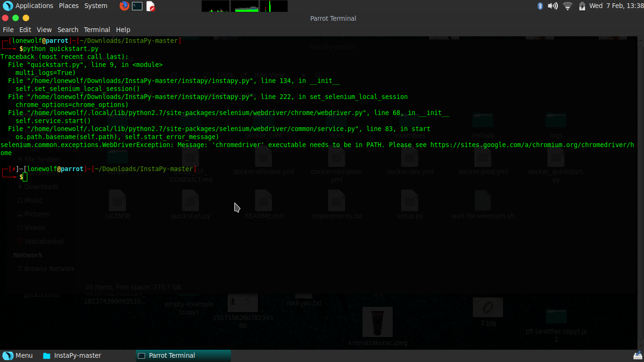Click the 'python quickstart.py' command text

click(61, 49)
